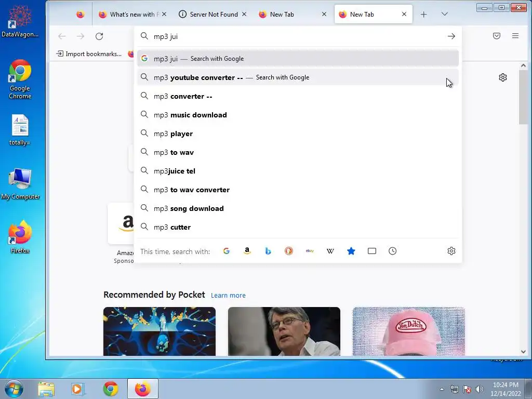Open Google Chrome from taskbar

(x=111, y=389)
